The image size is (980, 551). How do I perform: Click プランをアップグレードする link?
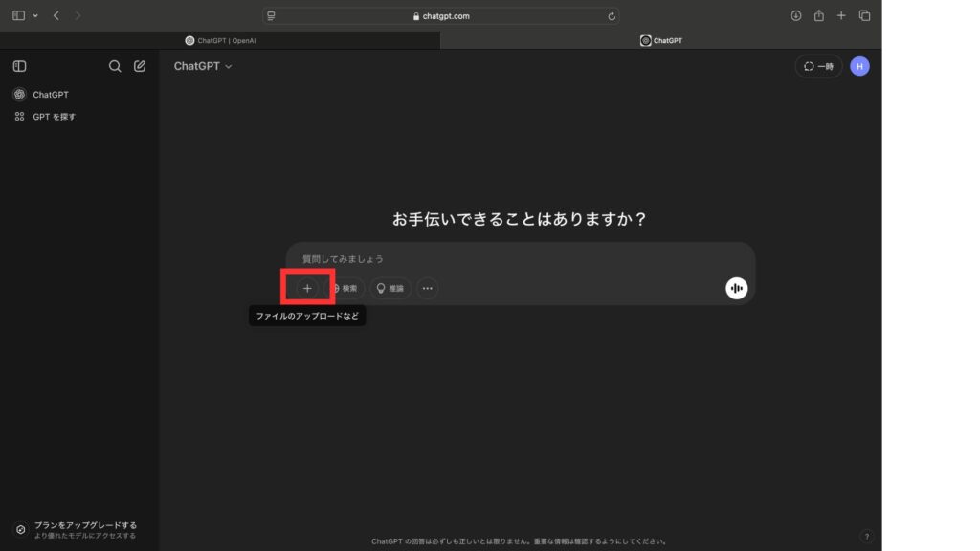point(85,525)
